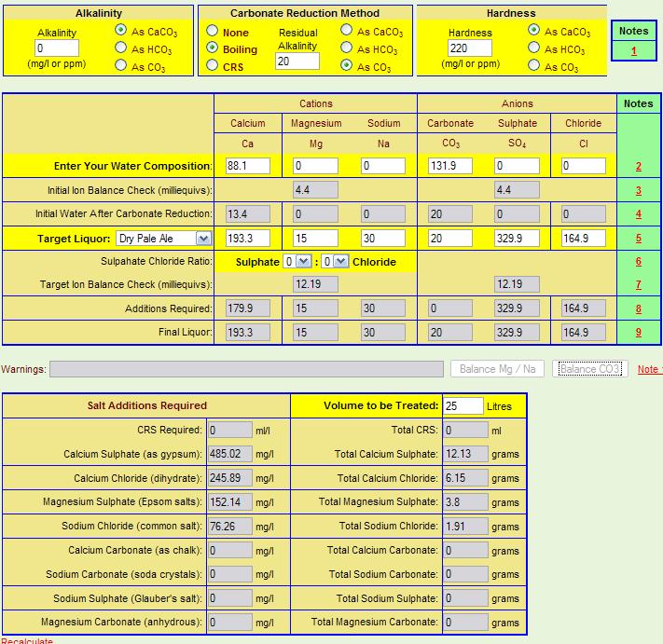Open Note 9 for Final Liquor

(x=639, y=333)
